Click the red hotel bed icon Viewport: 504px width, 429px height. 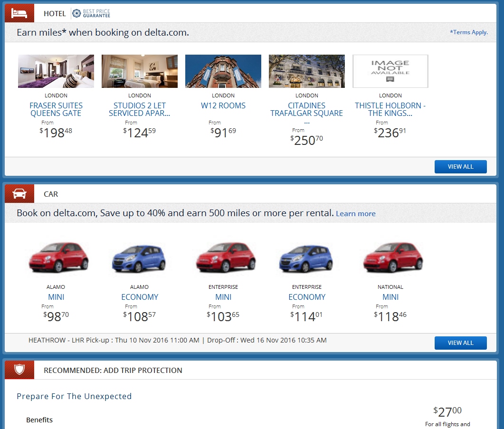(19, 13)
